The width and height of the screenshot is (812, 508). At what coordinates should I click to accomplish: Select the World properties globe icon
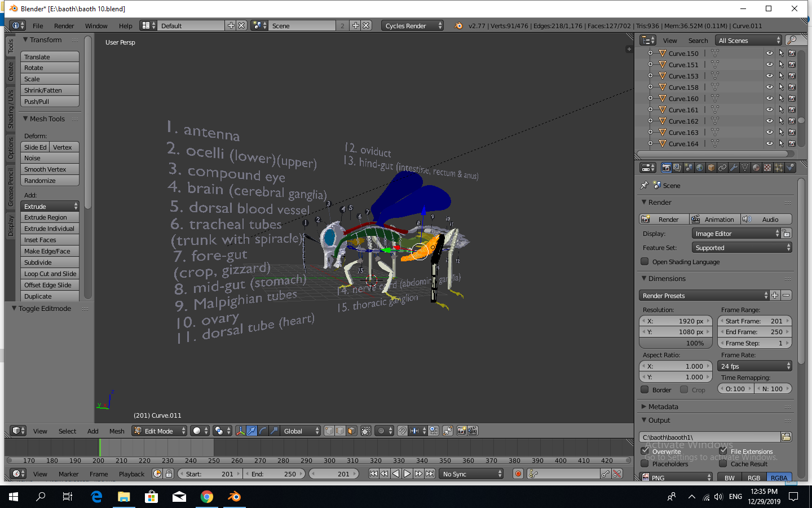click(699, 168)
